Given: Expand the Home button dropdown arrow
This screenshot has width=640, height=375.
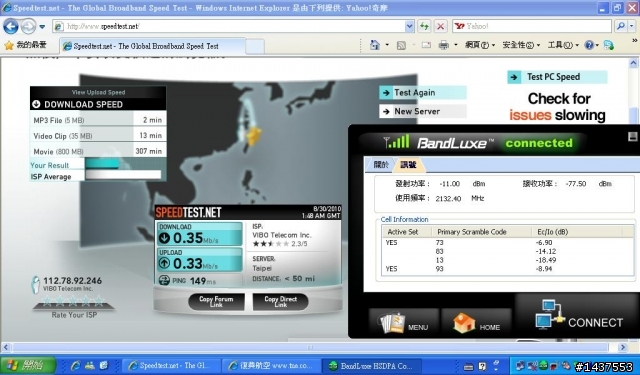Looking at the screenshot, I should [x=387, y=45].
